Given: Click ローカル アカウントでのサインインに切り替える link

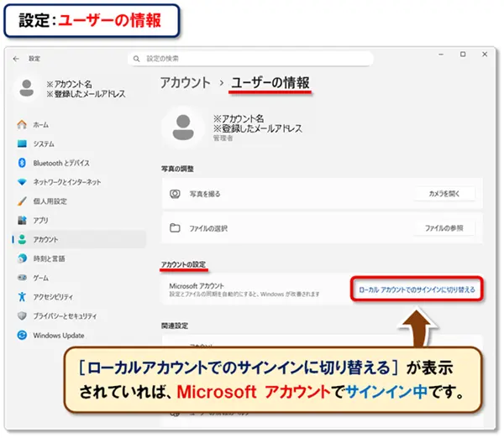Looking at the screenshot, I should pos(417,289).
